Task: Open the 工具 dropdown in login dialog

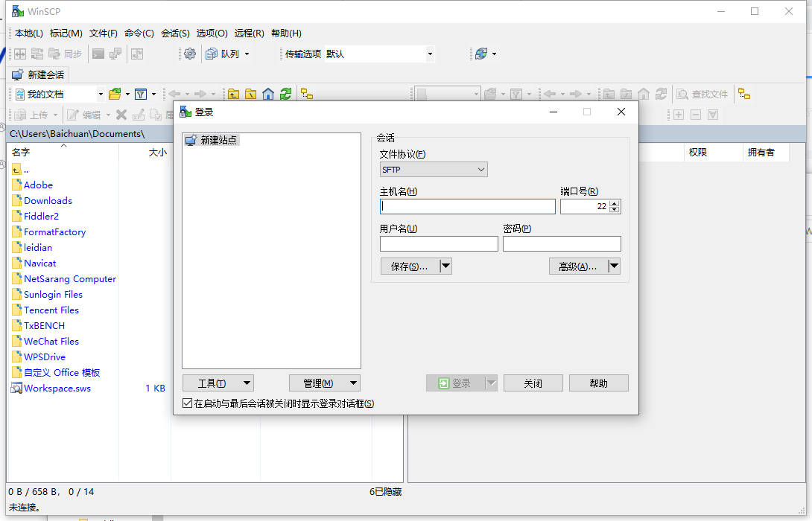Action: (x=218, y=383)
